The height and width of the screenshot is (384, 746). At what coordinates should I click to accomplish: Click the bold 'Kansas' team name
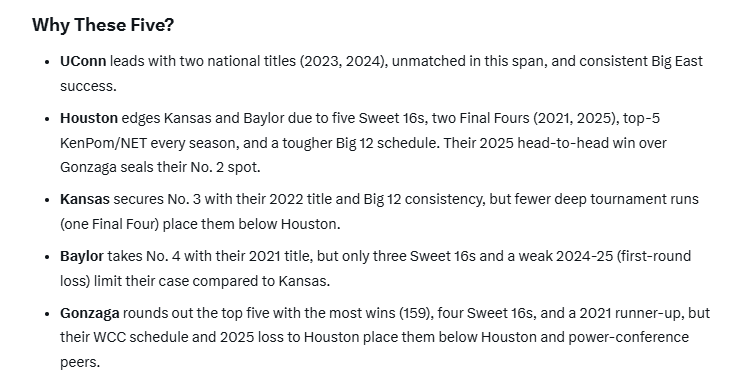85,199
